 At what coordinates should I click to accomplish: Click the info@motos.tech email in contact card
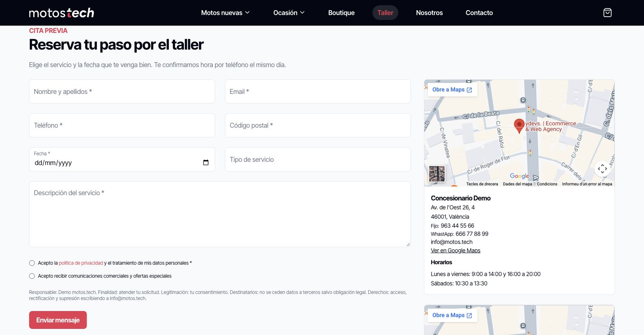click(452, 242)
